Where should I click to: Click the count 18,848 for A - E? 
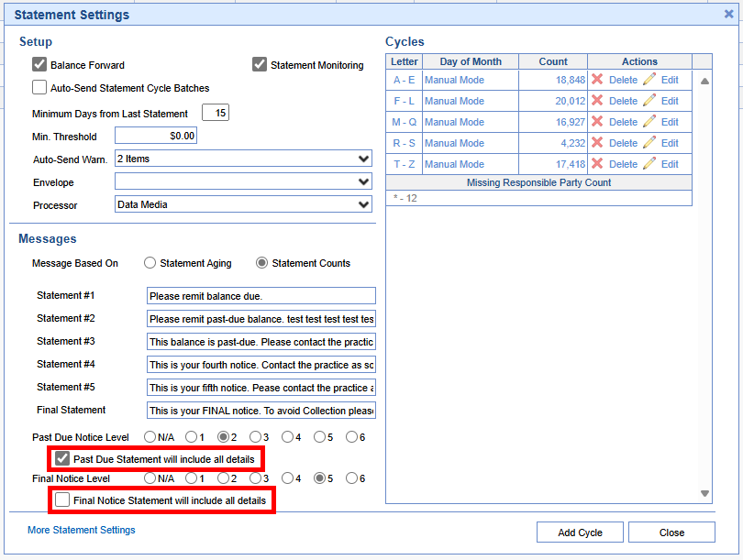pyautogui.click(x=570, y=80)
